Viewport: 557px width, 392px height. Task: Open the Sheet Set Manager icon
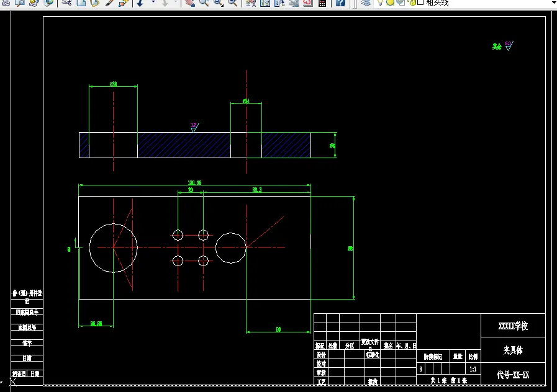click(294, 3)
